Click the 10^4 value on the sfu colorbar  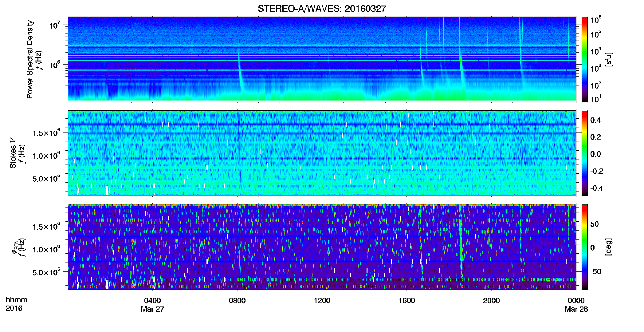point(596,51)
